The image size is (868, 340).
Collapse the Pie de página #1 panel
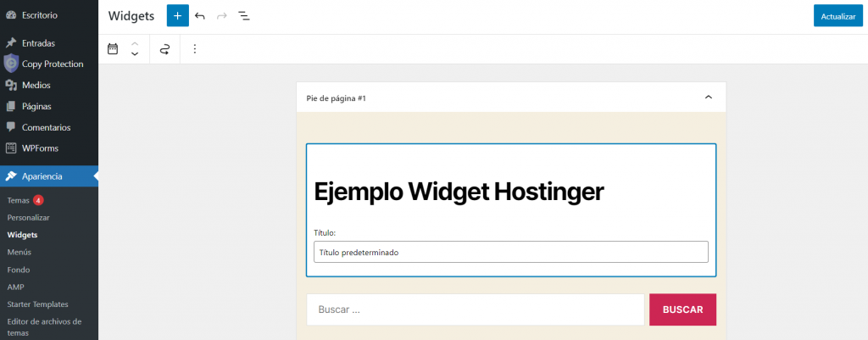pyautogui.click(x=708, y=98)
